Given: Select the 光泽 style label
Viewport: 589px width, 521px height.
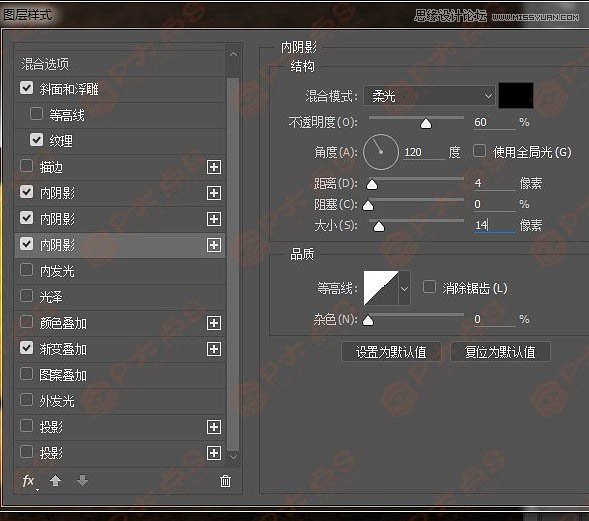Looking at the screenshot, I should click(x=51, y=297).
